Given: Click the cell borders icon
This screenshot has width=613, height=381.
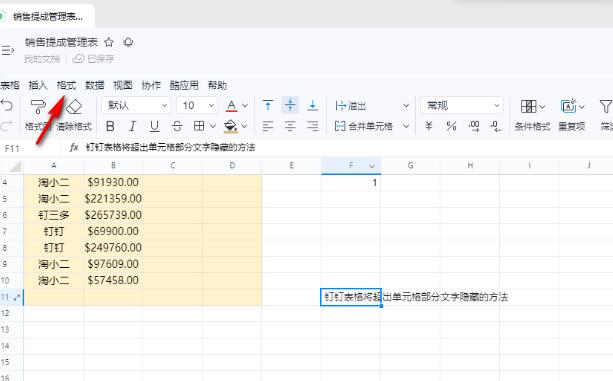Looking at the screenshot, I should pos(199,126).
